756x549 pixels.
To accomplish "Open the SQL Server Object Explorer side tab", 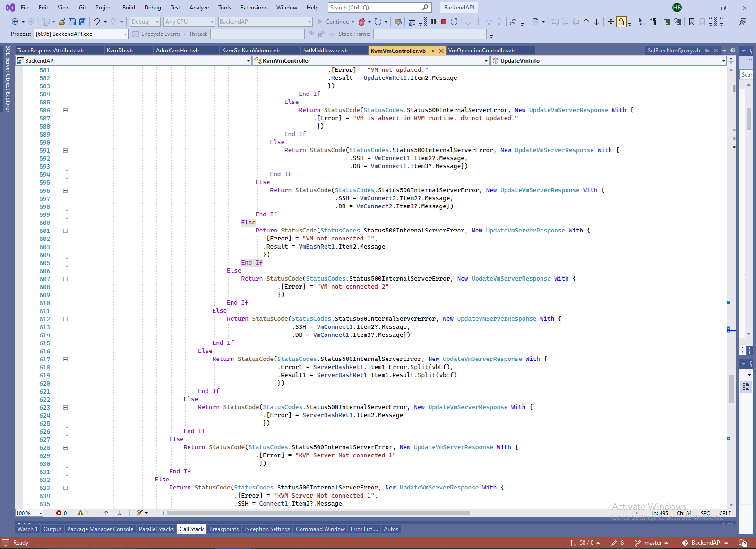I will point(8,78).
